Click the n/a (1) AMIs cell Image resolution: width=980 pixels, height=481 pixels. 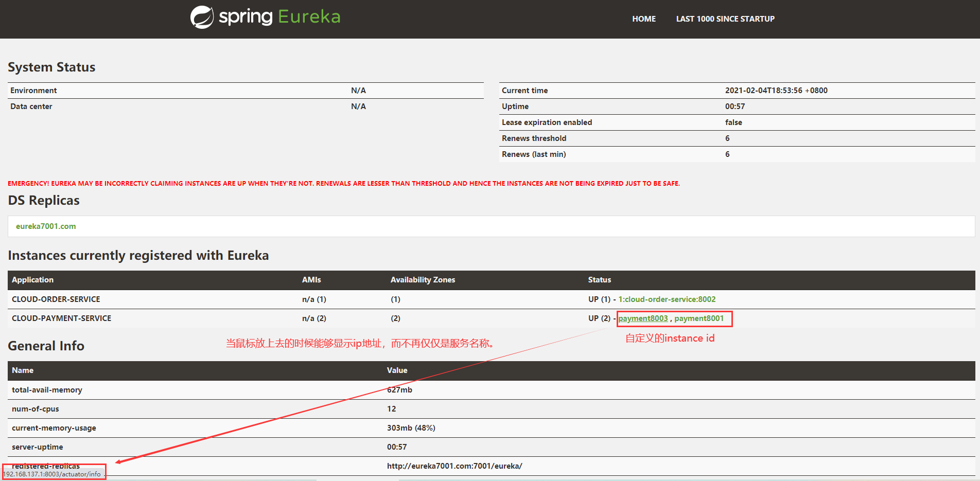click(314, 299)
